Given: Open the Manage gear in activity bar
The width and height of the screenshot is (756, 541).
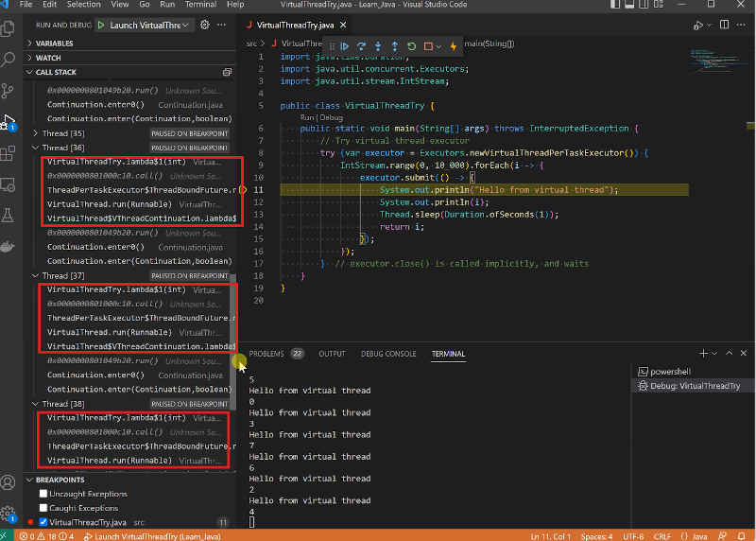Looking at the screenshot, I should click(x=8, y=514).
